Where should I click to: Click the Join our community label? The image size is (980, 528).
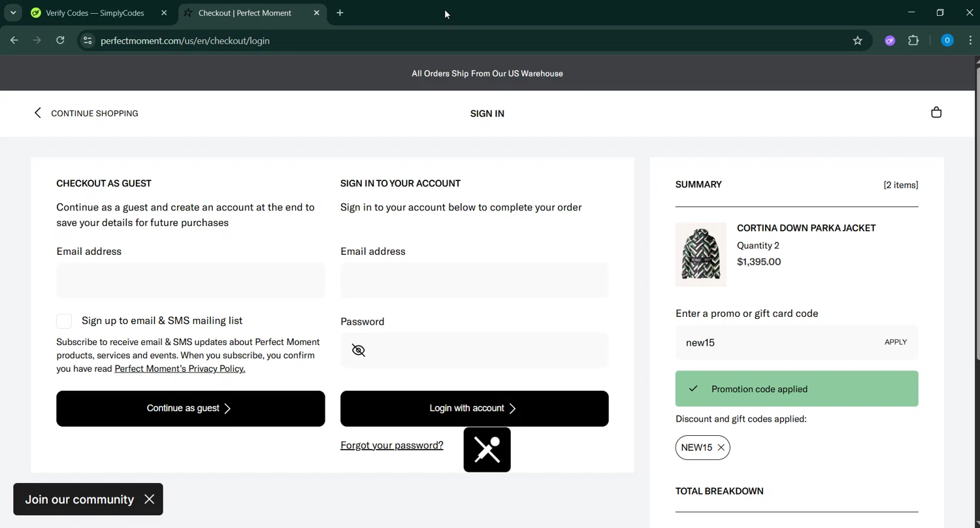tap(80, 499)
